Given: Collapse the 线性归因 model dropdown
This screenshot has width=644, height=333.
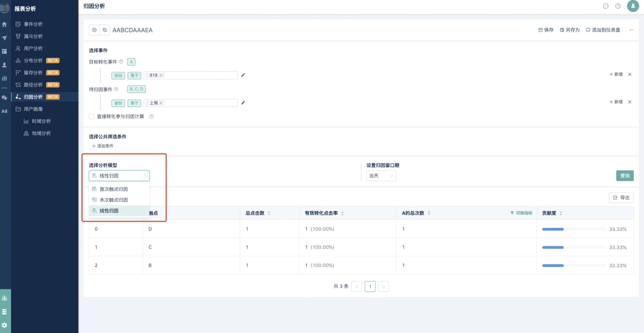Looking at the screenshot, I should point(119,175).
